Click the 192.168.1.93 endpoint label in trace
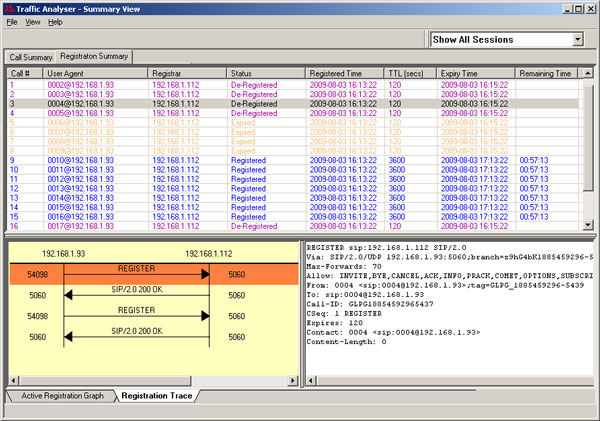 click(x=64, y=254)
